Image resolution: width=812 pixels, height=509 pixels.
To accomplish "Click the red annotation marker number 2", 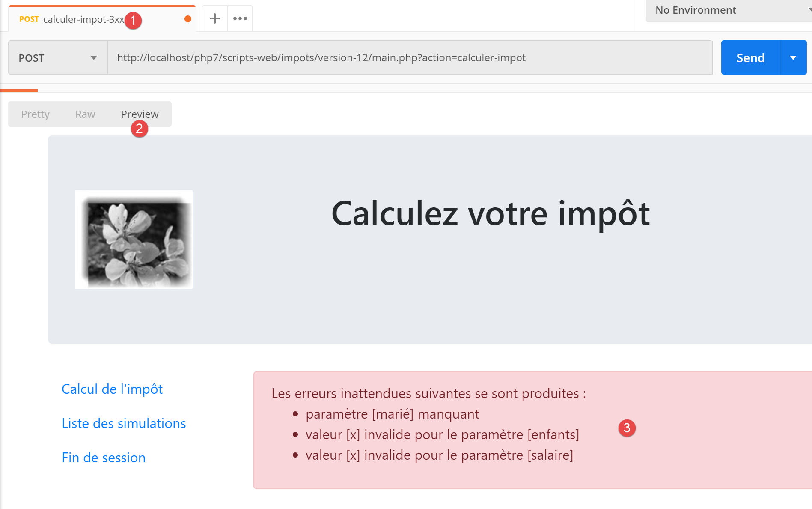I will click(x=139, y=129).
